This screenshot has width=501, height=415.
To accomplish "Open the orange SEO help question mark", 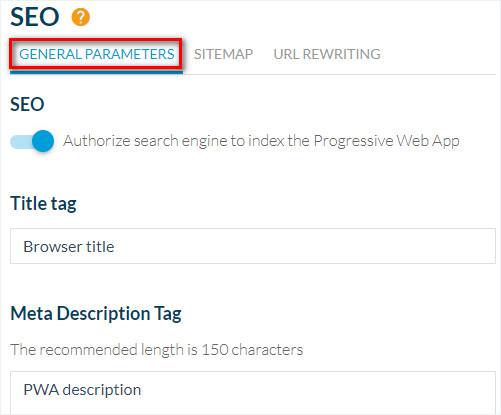I will click(81, 17).
